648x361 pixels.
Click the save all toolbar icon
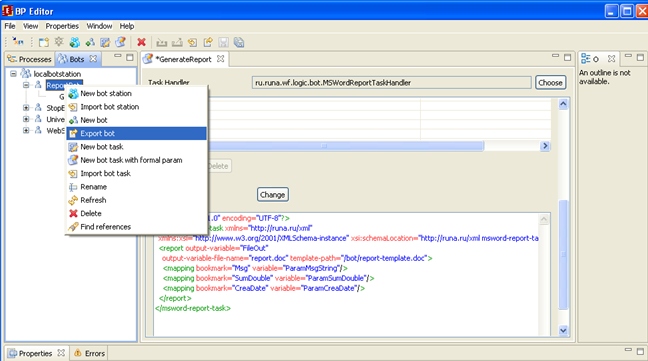pyautogui.click(x=239, y=42)
